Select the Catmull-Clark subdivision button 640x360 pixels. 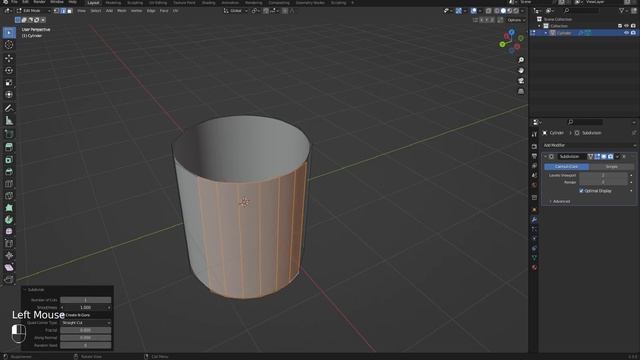pyautogui.click(x=567, y=167)
